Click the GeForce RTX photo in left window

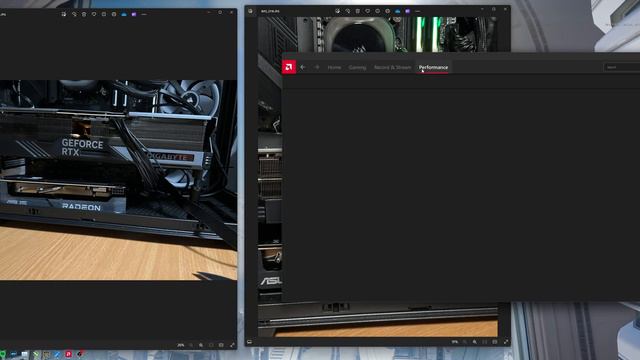coord(118,180)
